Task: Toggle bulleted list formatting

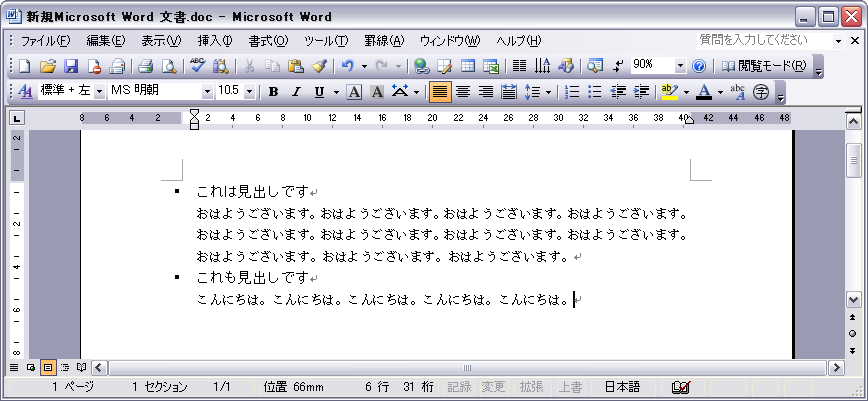Action: click(595, 92)
